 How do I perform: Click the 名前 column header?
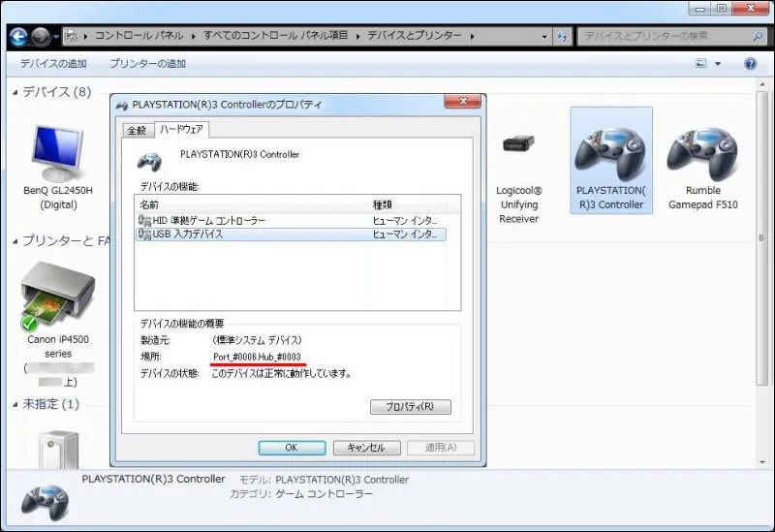252,204
